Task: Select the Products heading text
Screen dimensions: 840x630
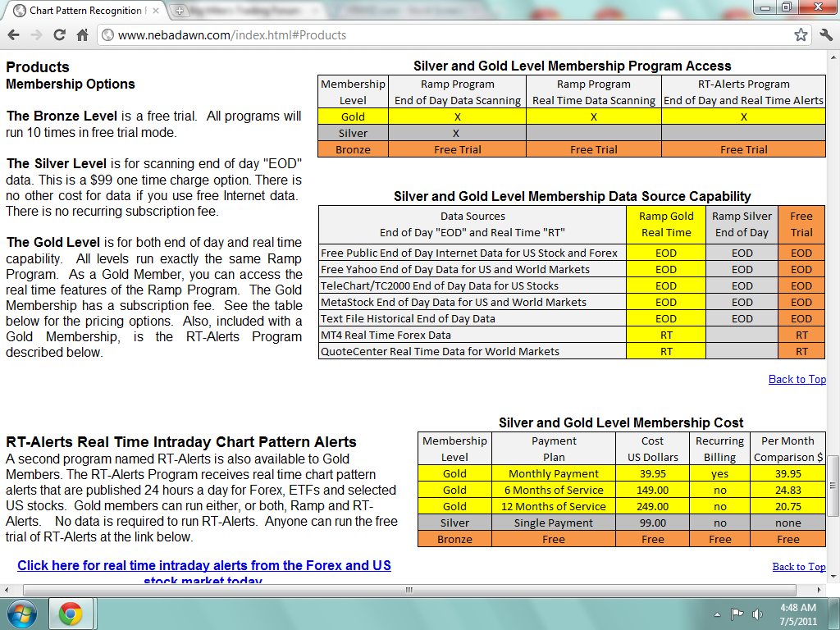Action: click(38, 67)
